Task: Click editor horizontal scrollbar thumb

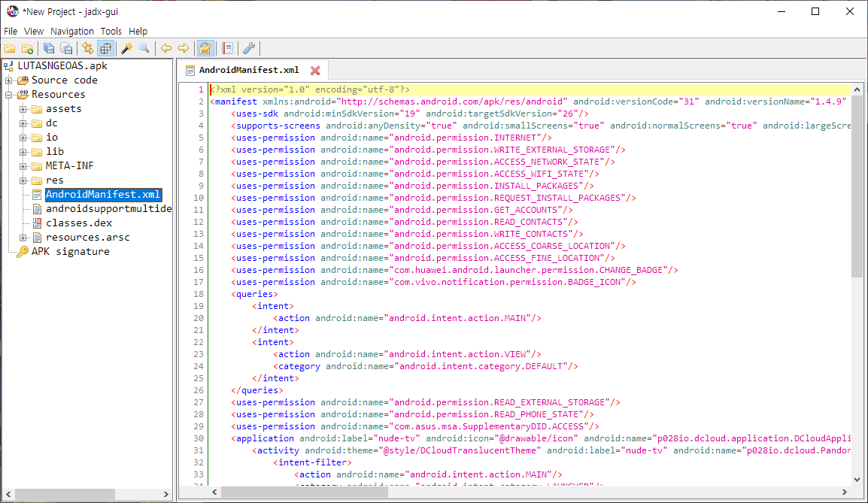Action: click(x=305, y=492)
